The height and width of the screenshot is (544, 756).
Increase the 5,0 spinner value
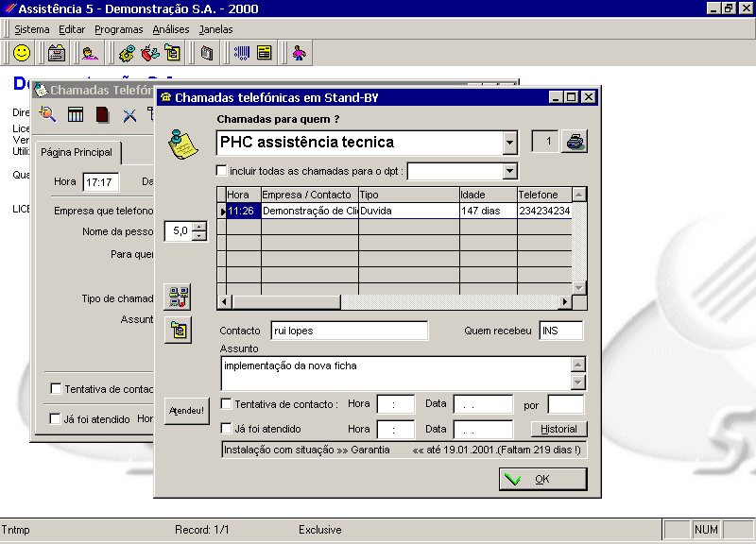199,226
